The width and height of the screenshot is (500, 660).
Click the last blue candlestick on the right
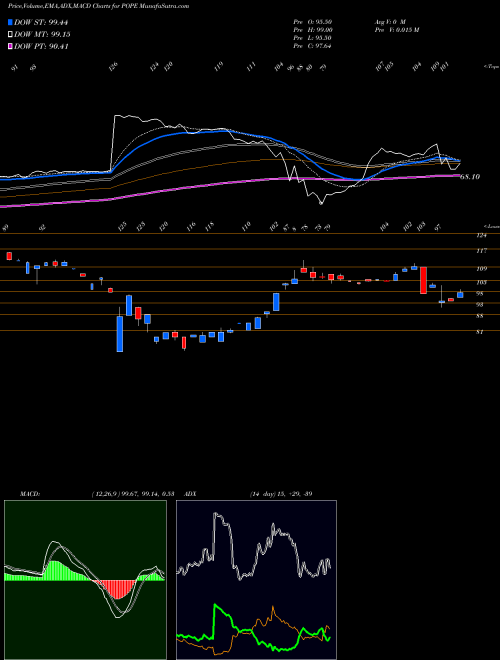(x=460, y=295)
